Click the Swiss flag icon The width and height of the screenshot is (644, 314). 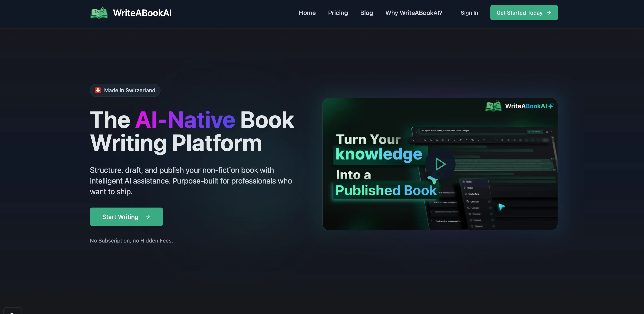pos(98,90)
